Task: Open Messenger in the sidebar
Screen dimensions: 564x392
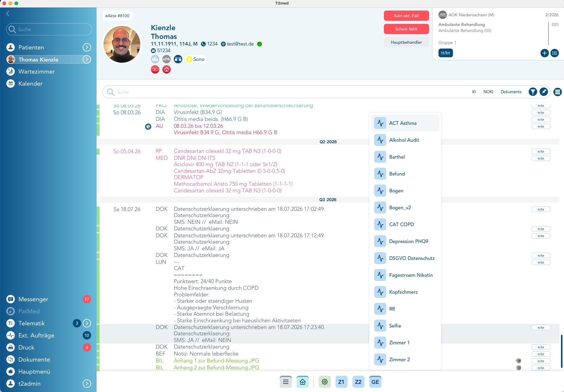Action: pos(33,299)
